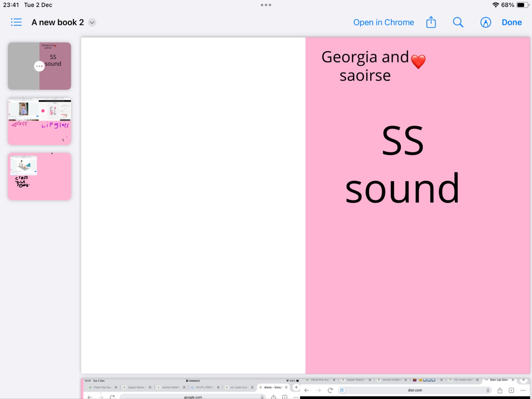This screenshot has width=532, height=399.
Task: Click the reload icon beside the dior.com address
Action: [x=330, y=390]
